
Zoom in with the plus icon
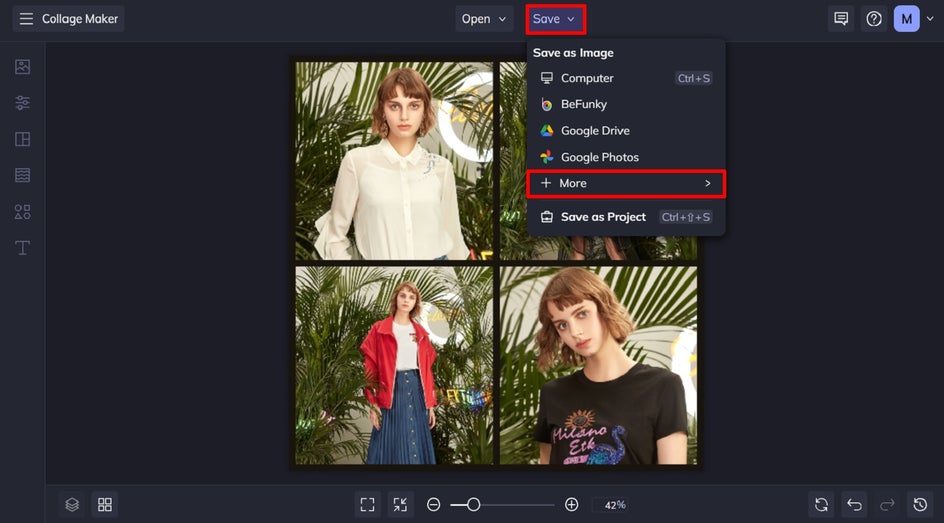coord(571,504)
